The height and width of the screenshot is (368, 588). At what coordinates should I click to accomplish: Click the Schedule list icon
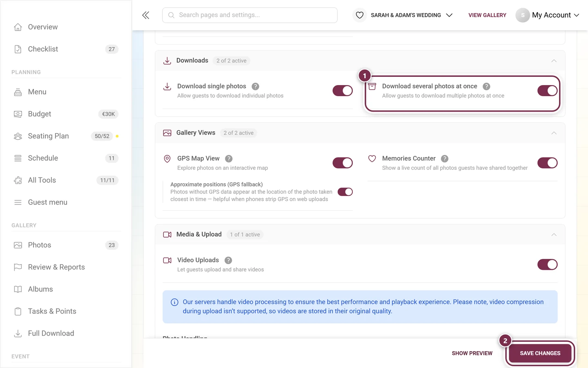click(18, 158)
